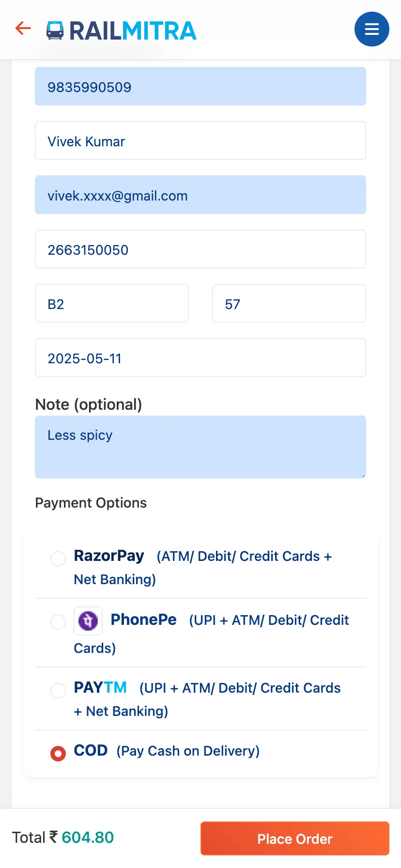Click the coach field showing B2
The image size is (401, 868).
tap(112, 303)
